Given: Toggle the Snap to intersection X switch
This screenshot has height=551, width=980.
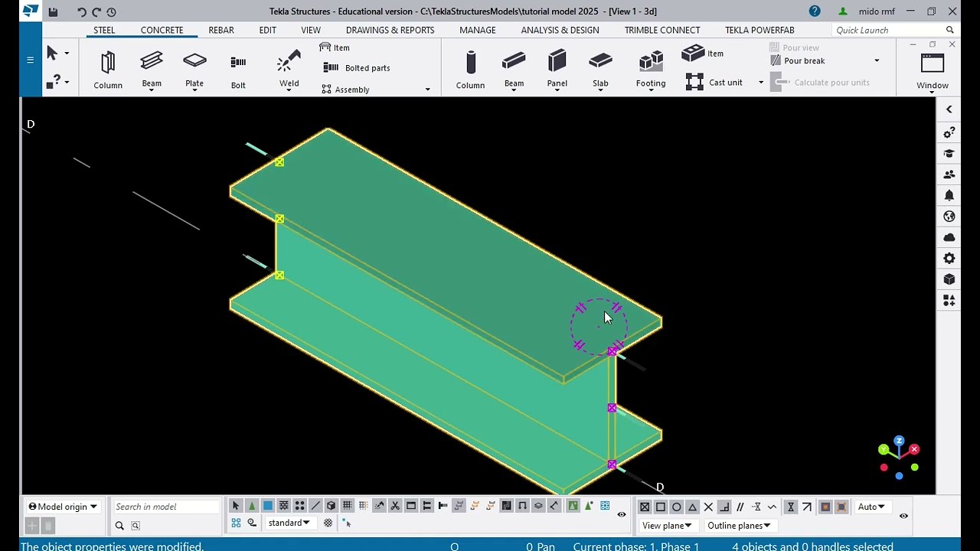Looking at the screenshot, I should (x=708, y=507).
